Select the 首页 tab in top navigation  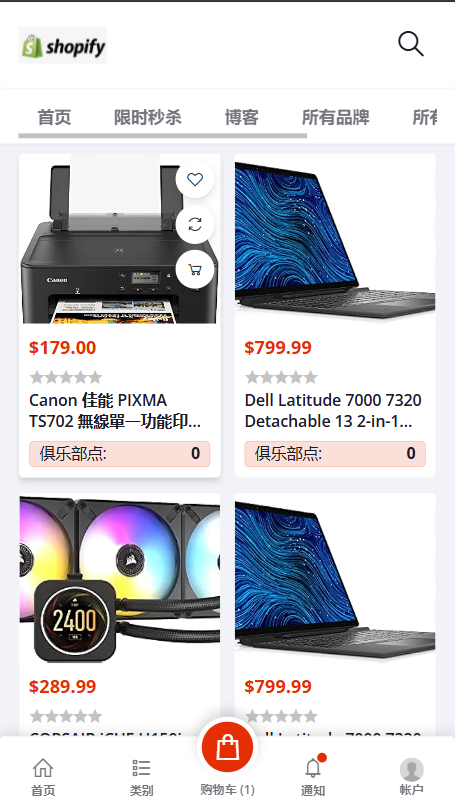pyautogui.click(x=54, y=117)
